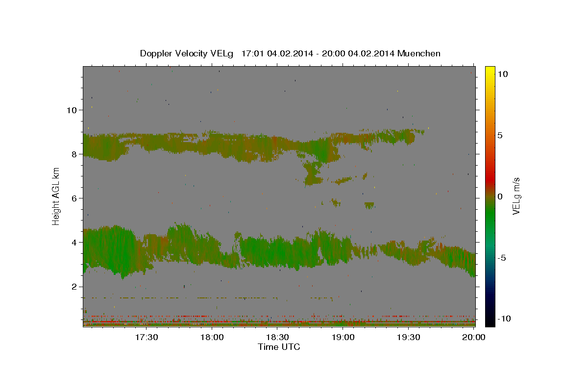This screenshot has height=392, width=588.
Task: Click the height tick label 2
Action: [x=74, y=287]
